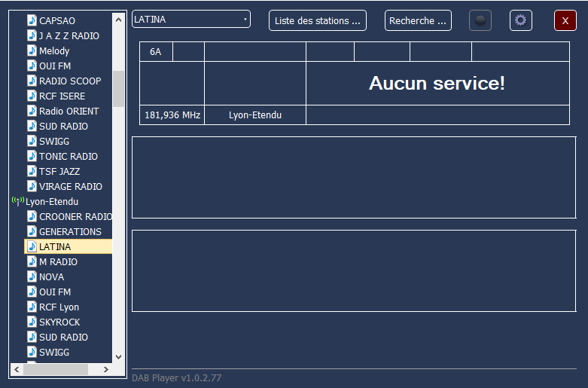Click the music note icon beside Melody
Viewport: 588px width, 388px height.
[32, 50]
